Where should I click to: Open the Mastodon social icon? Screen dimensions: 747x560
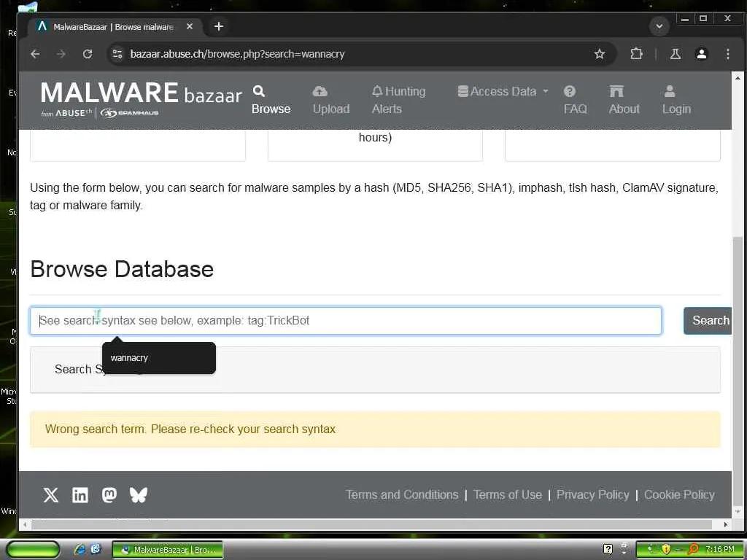click(109, 495)
